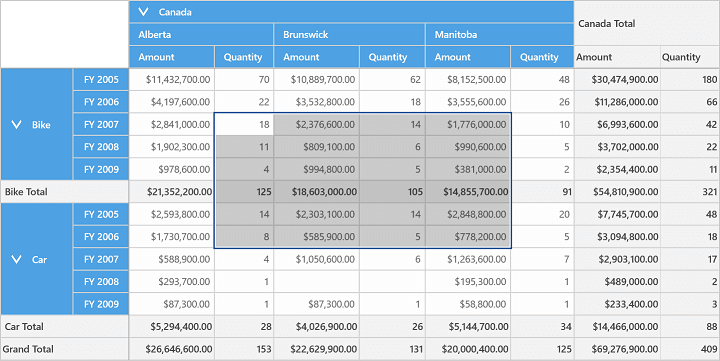The width and height of the screenshot is (720, 361).
Task: Click cell $809,100.00
Action: (x=317, y=147)
